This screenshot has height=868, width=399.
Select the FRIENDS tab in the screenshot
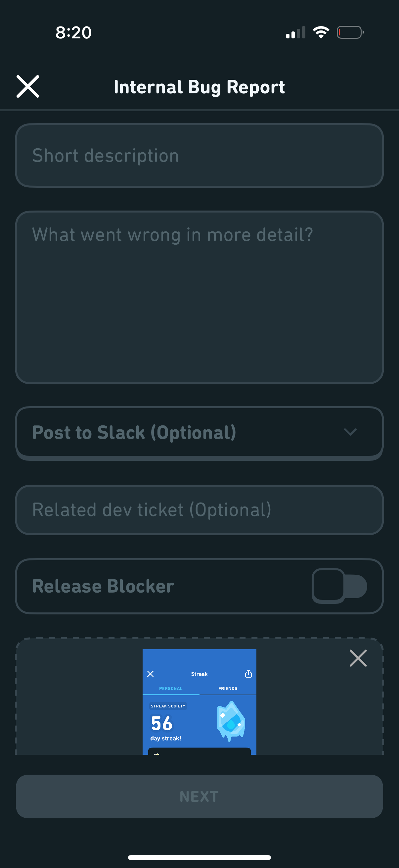point(228,688)
